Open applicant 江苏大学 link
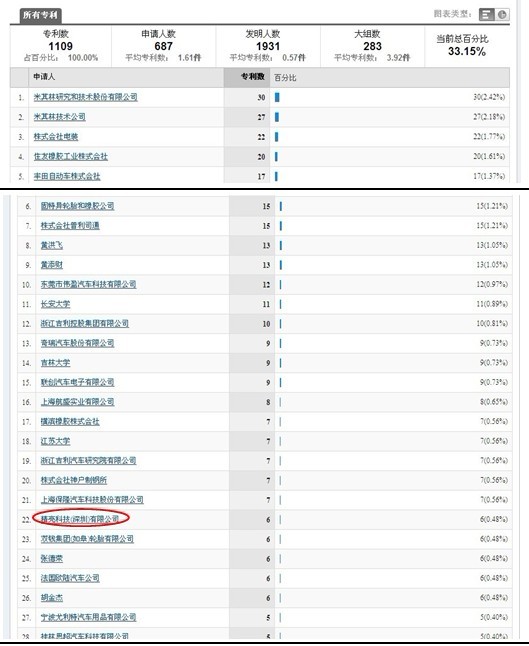 55,441
